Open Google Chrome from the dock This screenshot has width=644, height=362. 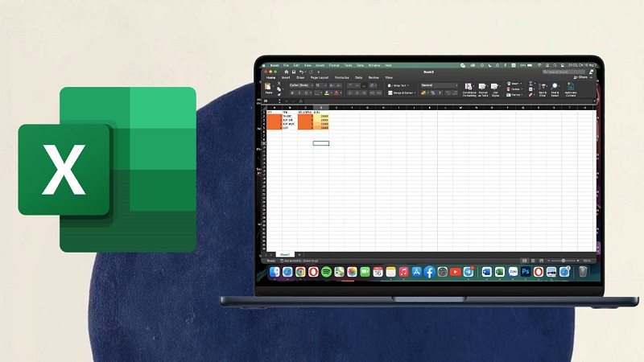300,272
